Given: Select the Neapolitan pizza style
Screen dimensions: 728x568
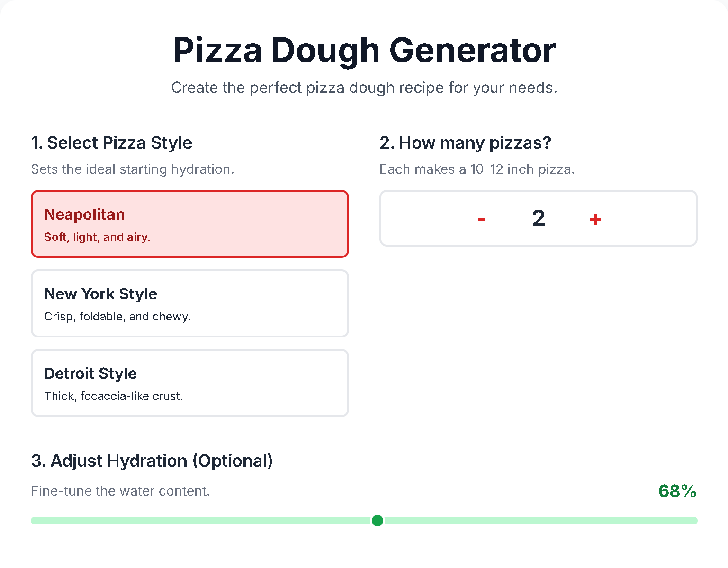Looking at the screenshot, I should coord(189,223).
